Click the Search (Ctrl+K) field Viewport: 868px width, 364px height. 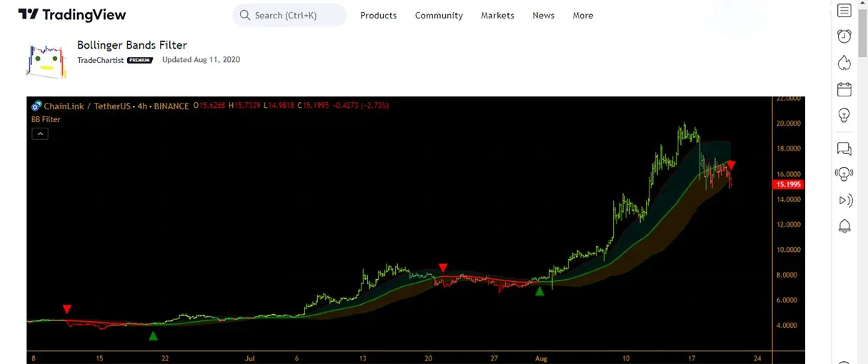(x=289, y=15)
